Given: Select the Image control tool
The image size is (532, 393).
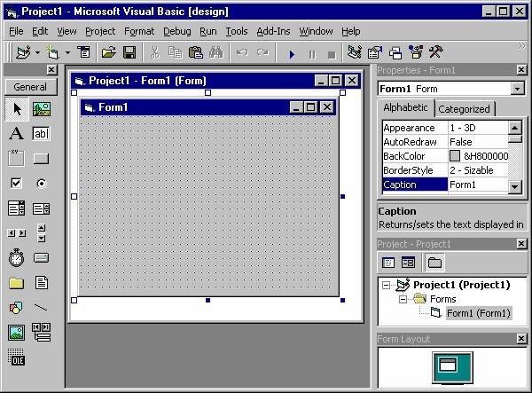Looking at the screenshot, I should [x=16, y=333].
